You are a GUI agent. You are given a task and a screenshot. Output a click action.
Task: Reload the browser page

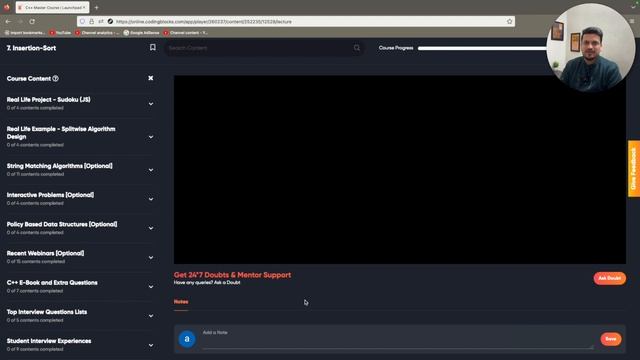coord(32,21)
